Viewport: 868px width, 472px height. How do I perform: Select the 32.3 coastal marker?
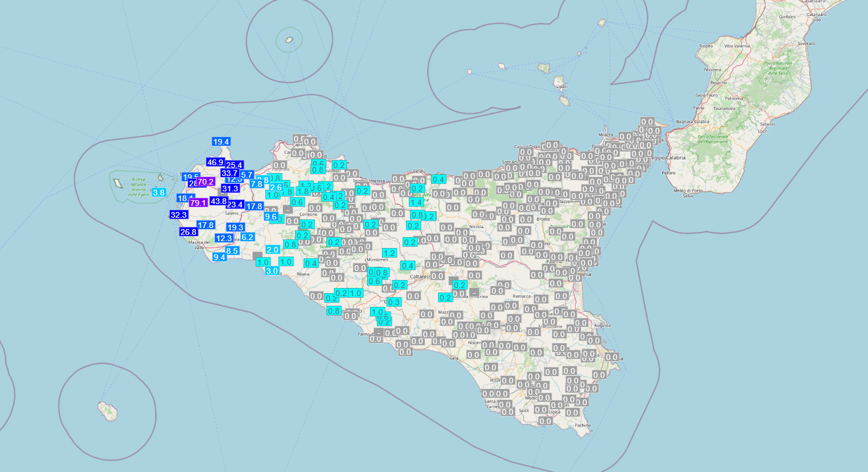click(179, 215)
